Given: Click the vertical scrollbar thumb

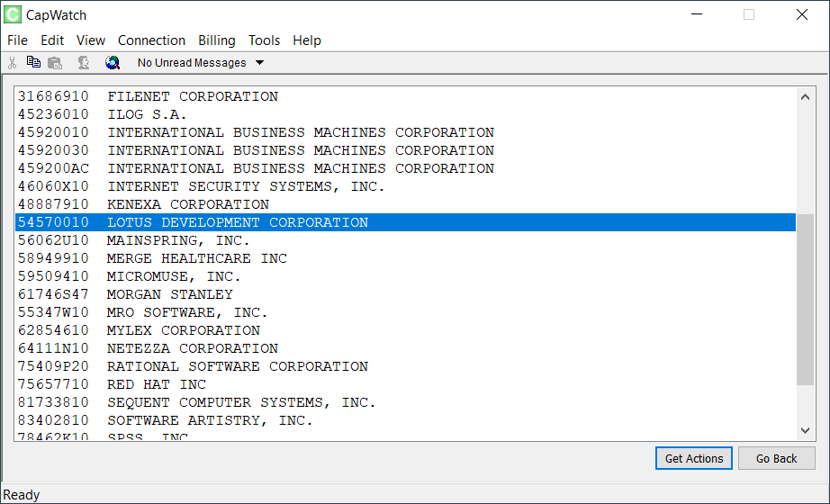Looking at the screenshot, I should point(805,300).
